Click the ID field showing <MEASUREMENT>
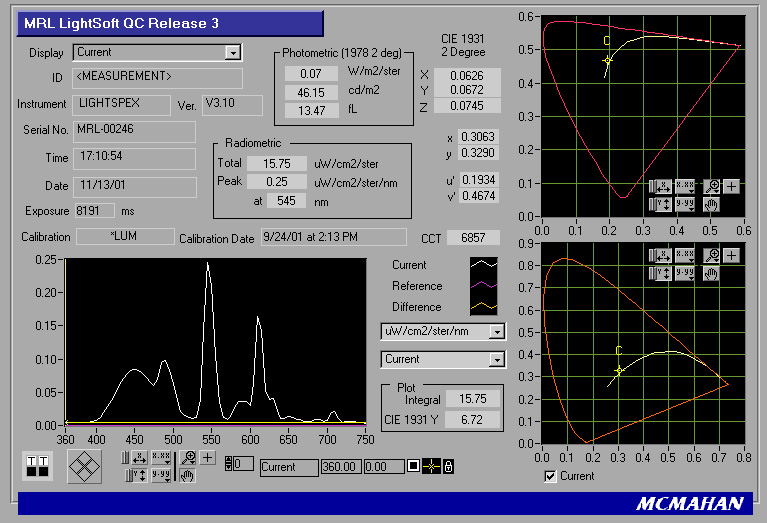Image resolution: width=767 pixels, height=523 pixels. 157,77
